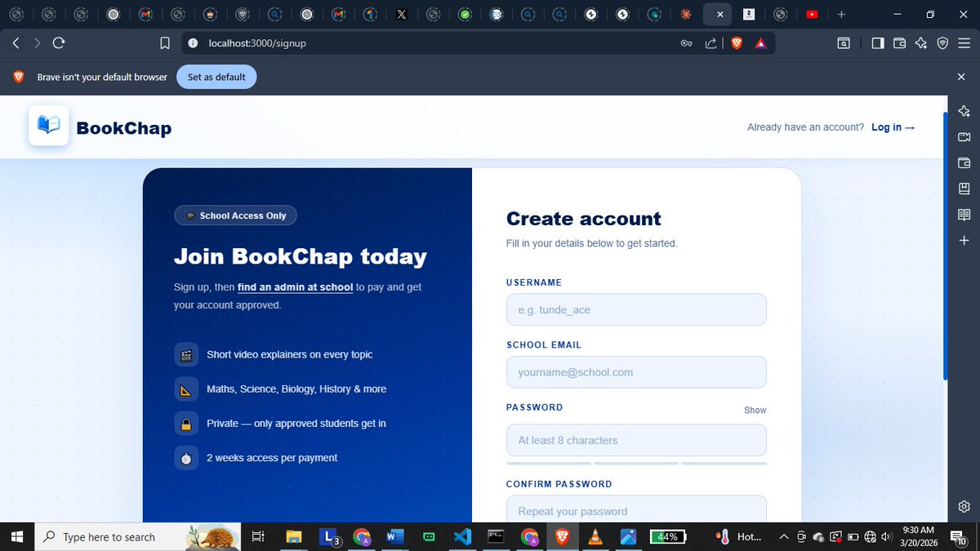Image resolution: width=980 pixels, height=551 pixels.
Task: Open Visual Studio Code from taskbar
Action: coord(462,536)
